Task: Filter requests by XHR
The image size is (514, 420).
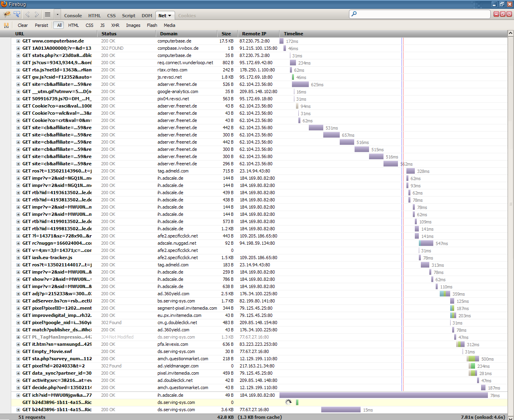Action: pos(115,25)
